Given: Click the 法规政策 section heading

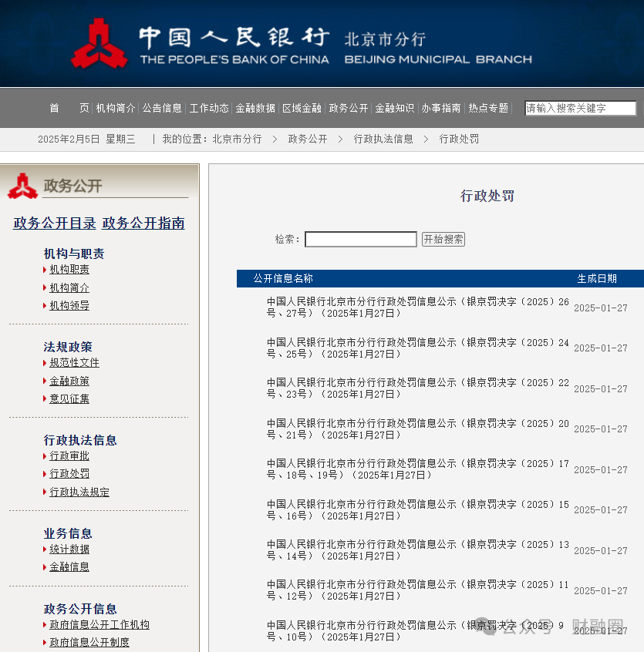Looking at the screenshot, I should [68, 347].
